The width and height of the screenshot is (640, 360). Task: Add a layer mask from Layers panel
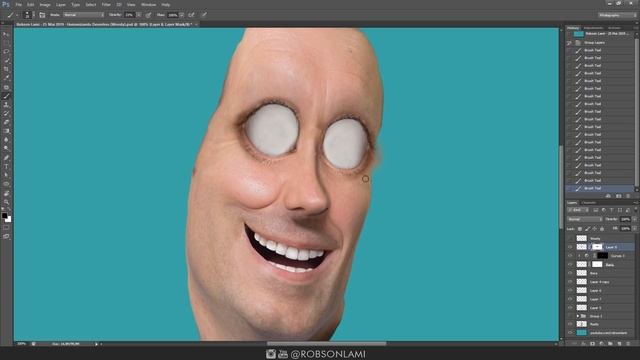(x=592, y=344)
